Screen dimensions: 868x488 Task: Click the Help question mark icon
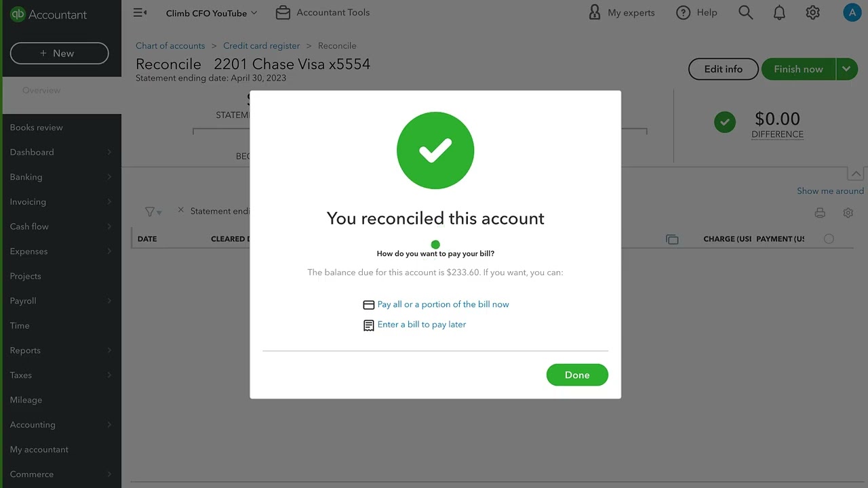click(682, 12)
